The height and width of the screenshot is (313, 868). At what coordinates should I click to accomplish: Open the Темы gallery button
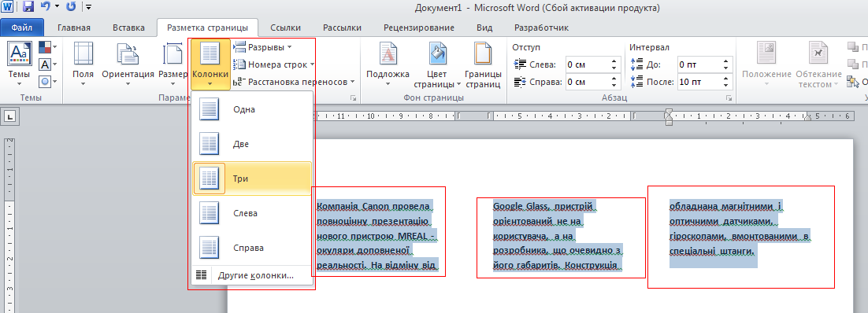[x=20, y=64]
